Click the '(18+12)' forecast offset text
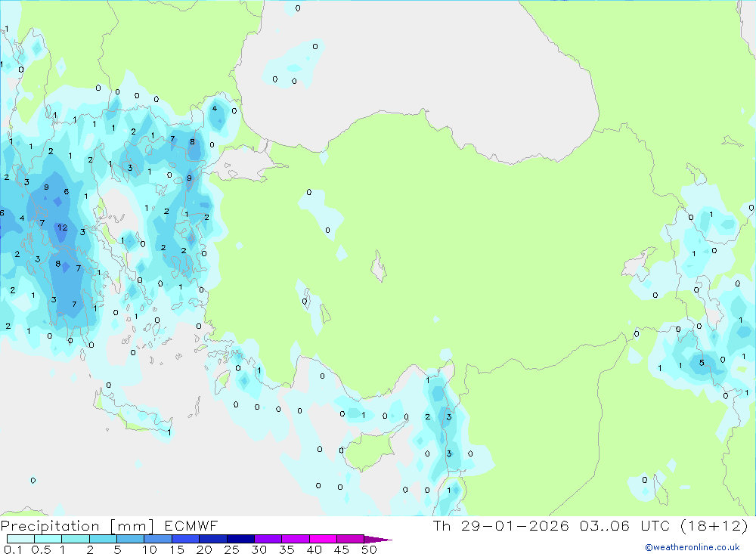Image resolution: width=756 pixels, height=554 pixels. (x=714, y=525)
